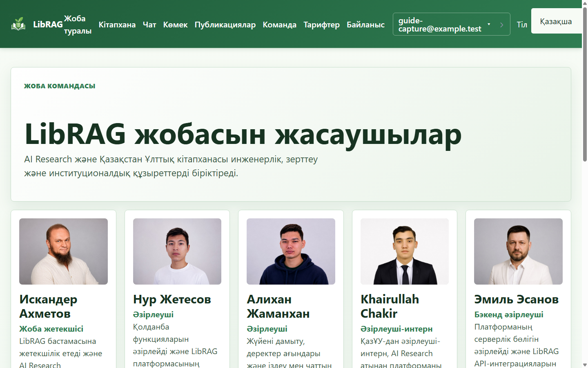The image size is (588, 368).
Task: Click the Әзірлеуші-интерн role label
Action: click(x=396, y=329)
